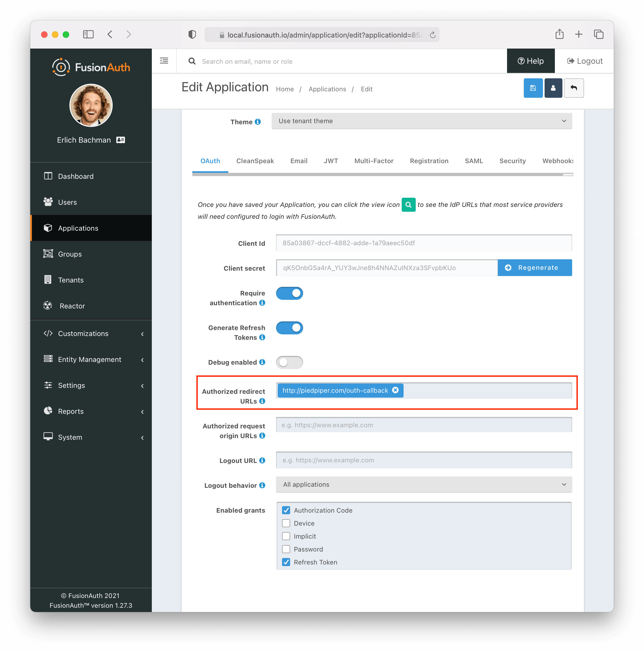Click the profile card icon beside Erlich Bachman

(120, 140)
